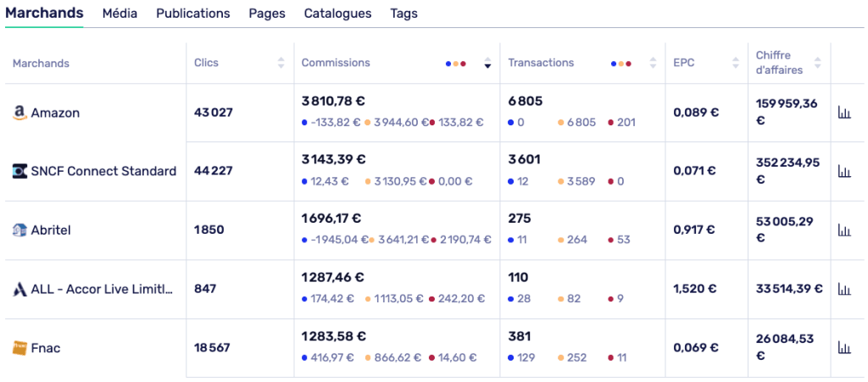Click Accor revenue 33 514,39 €
The width and height of the screenshot is (868, 382).
[x=789, y=289]
